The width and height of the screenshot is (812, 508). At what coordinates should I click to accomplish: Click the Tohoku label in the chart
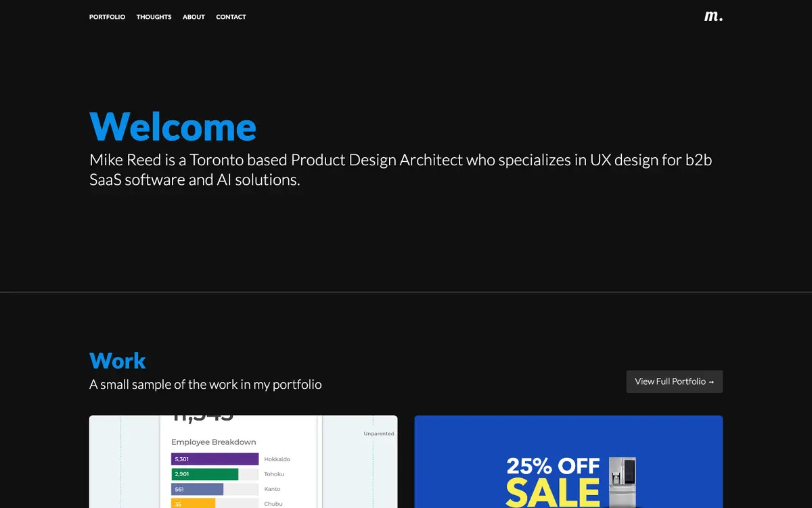click(274, 474)
